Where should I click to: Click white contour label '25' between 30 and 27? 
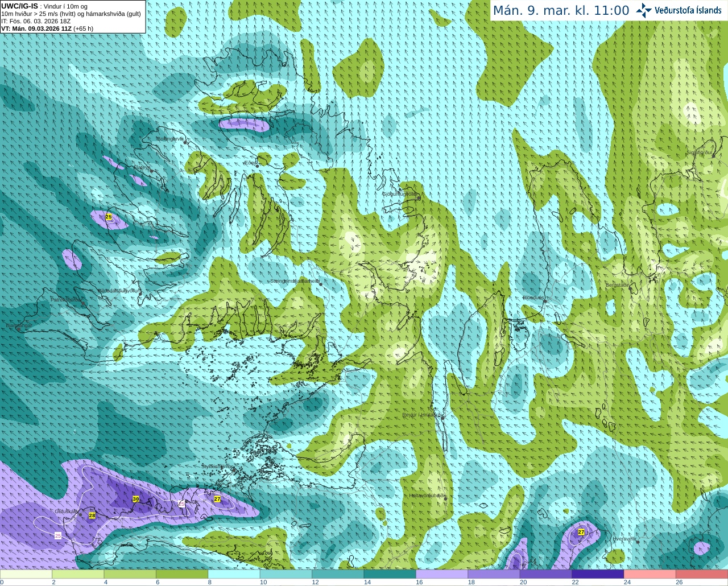181,504
